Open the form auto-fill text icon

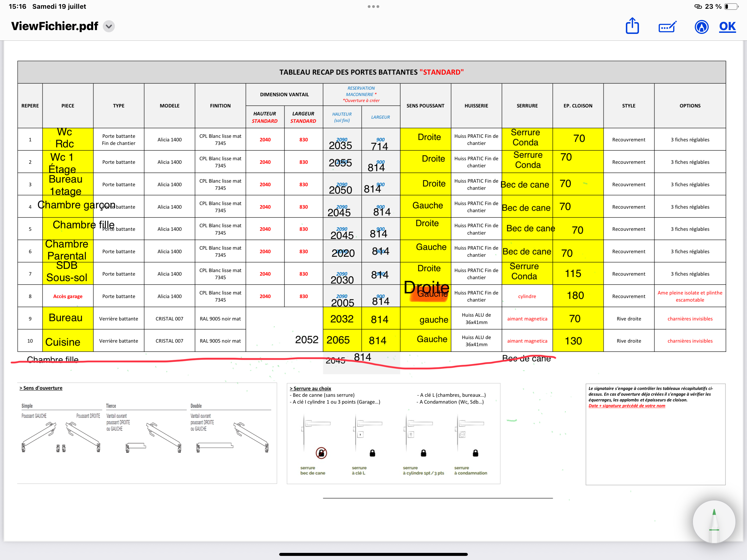[667, 26]
